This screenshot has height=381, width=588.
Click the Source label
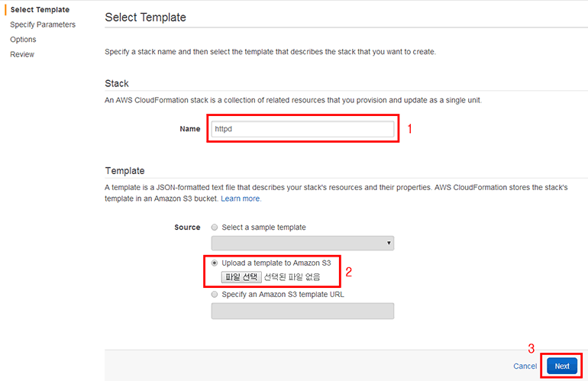click(187, 228)
